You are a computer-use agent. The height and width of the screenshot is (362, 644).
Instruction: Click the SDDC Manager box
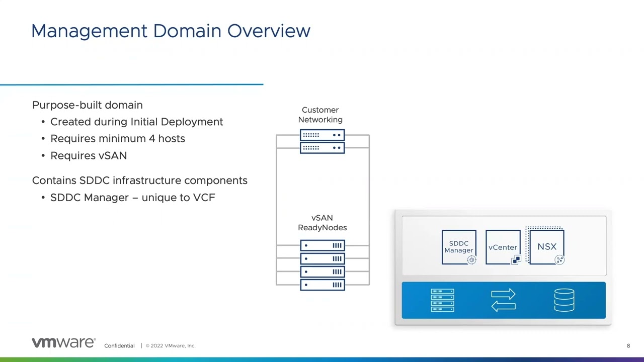coord(459,246)
